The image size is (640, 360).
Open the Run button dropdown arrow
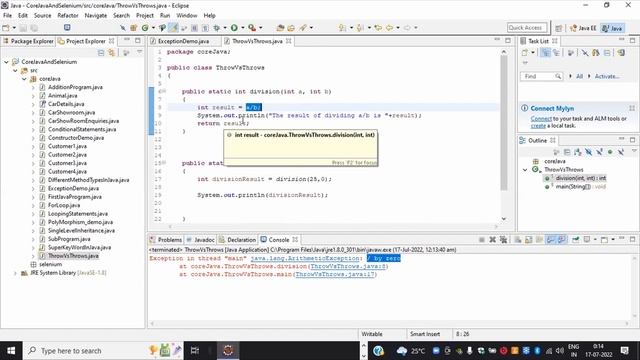[242, 28]
